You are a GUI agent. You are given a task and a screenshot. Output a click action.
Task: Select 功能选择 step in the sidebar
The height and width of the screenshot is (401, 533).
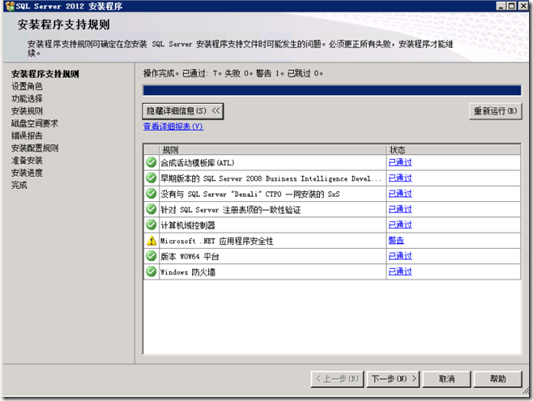(27, 99)
